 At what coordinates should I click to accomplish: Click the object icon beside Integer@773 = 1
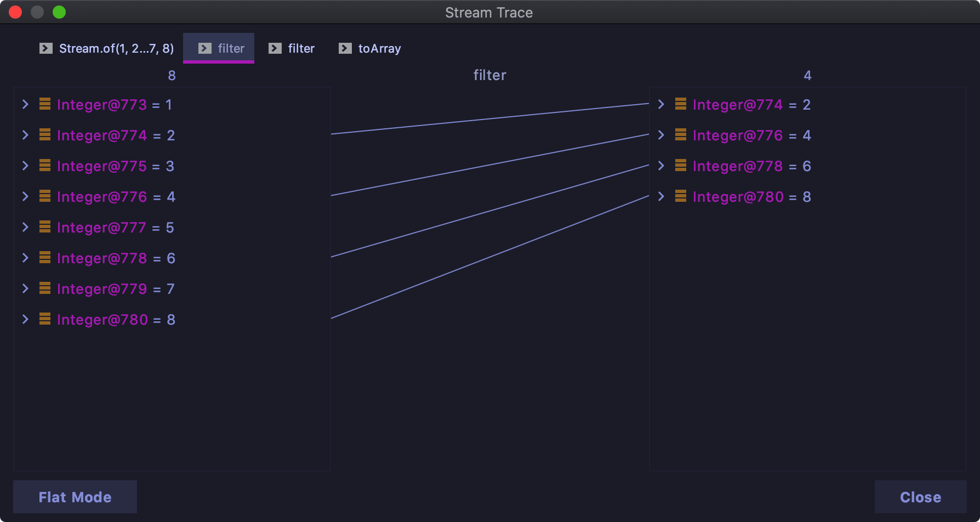[45, 104]
